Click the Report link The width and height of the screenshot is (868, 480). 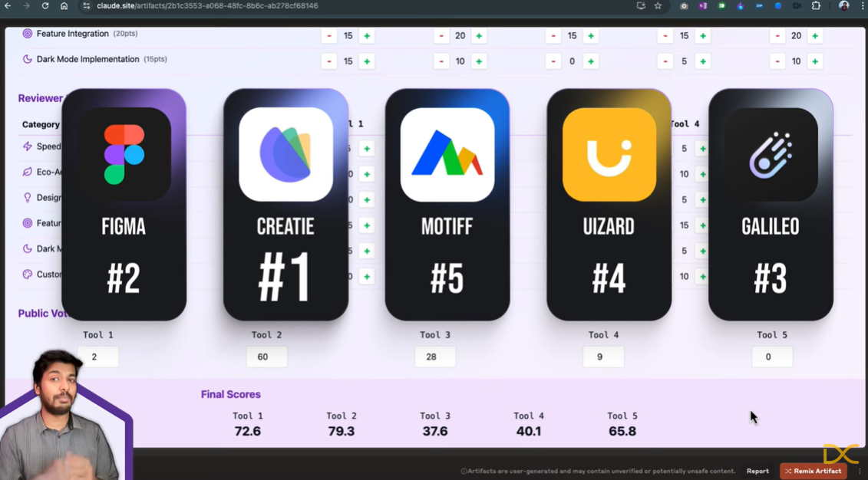pyautogui.click(x=757, y=471)
